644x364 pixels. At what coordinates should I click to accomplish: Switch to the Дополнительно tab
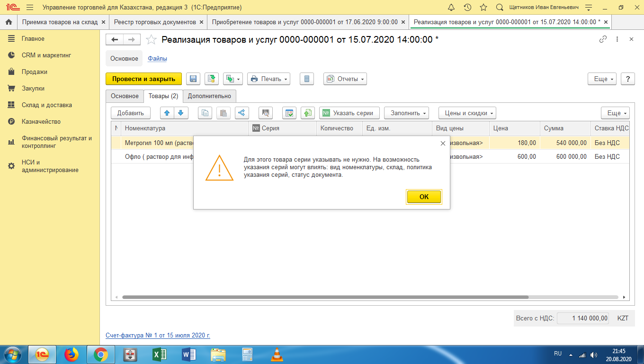click(209, 96)
